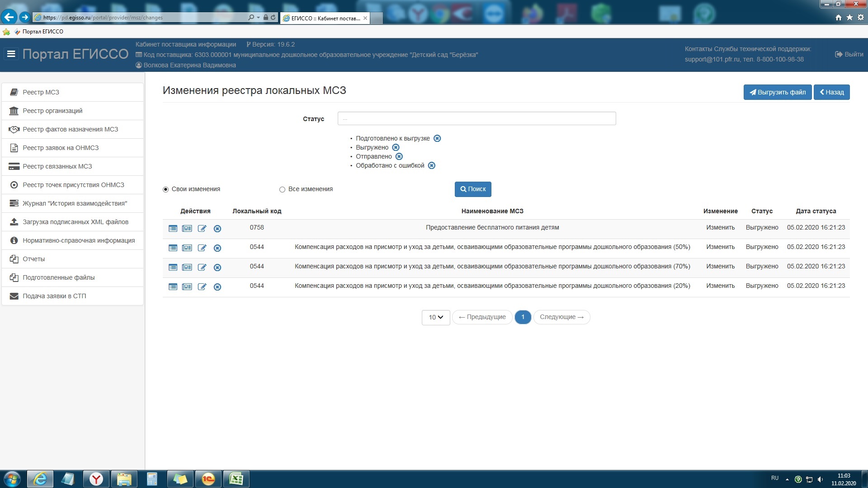The width and height of the screenshot is (868, 488).
Task: Remove the Обработано с ошибкой status filter
Action: [432, 165]
